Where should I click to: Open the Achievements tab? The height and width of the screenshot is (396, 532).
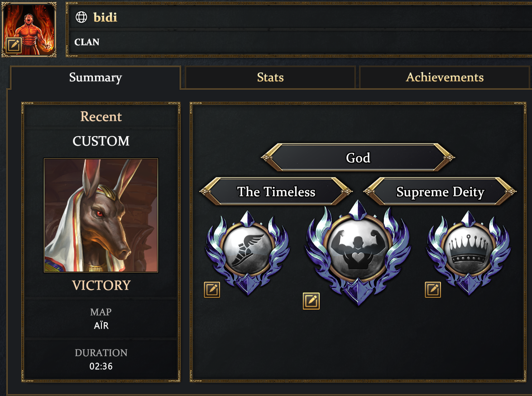(x=445, y=77)
